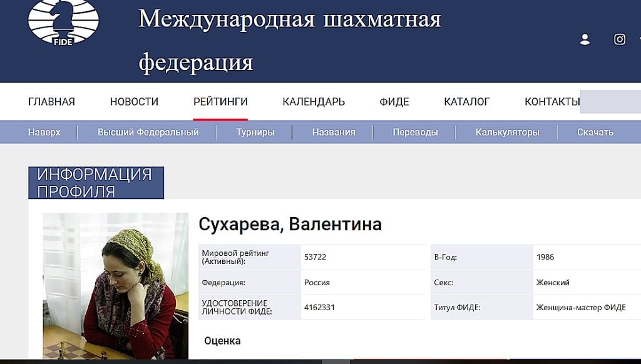Click the search field beside КОНТАКТЫ
641x364 pixels.
[610, 102]
